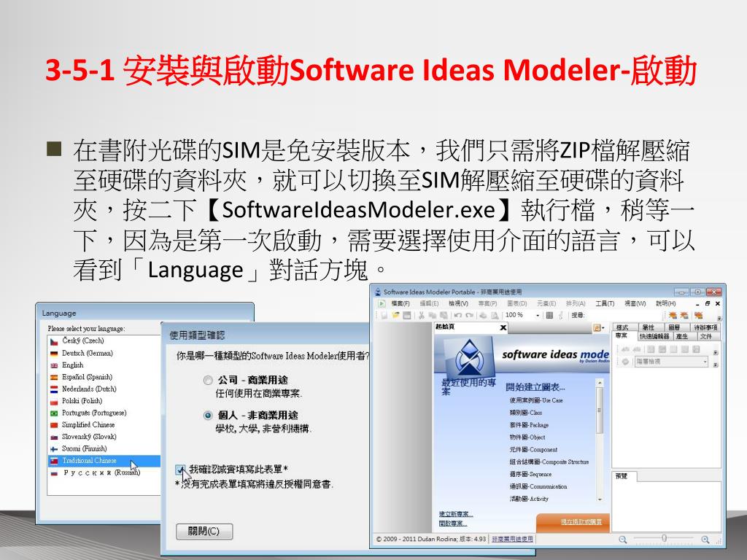Click the zoom out magnifier in status bar
The width and height of the screenshot is (747, 560).
coord(623,539)
